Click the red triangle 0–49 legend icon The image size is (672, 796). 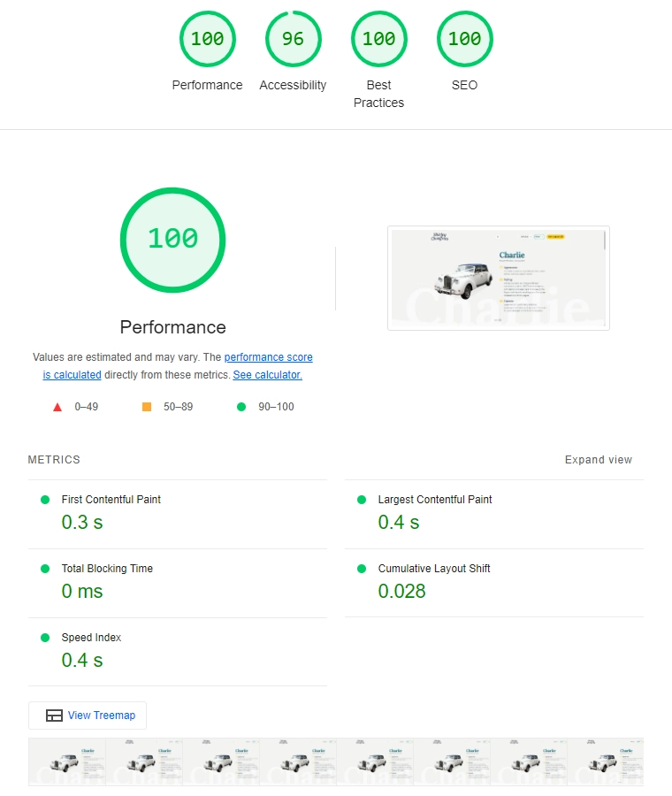tap(57, 407)
